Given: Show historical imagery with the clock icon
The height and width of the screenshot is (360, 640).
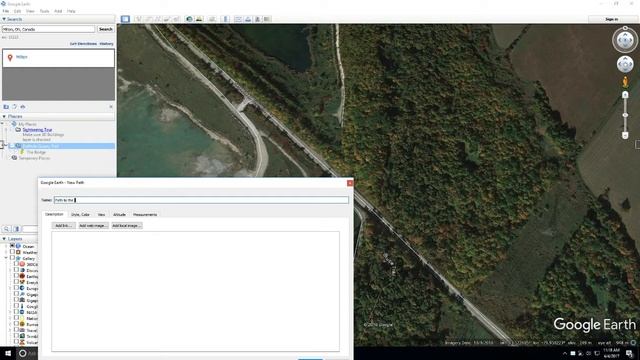Looking at the screenshot, I should [189, 19].
